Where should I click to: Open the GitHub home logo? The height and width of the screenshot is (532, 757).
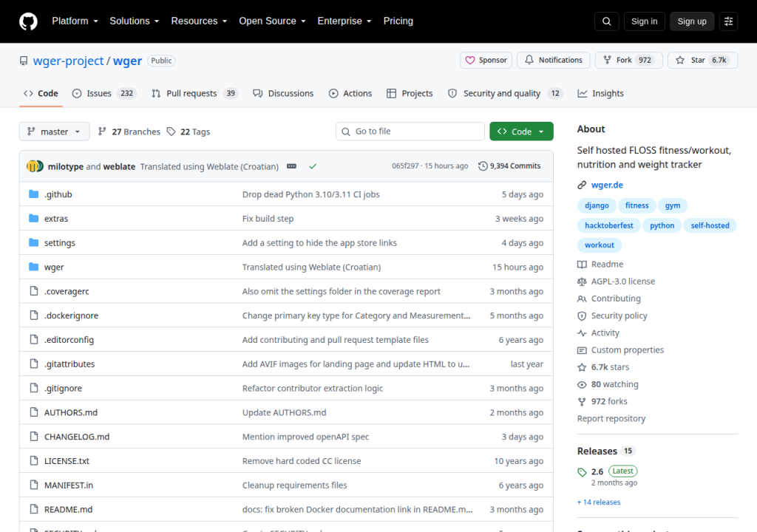coord(28,21)
